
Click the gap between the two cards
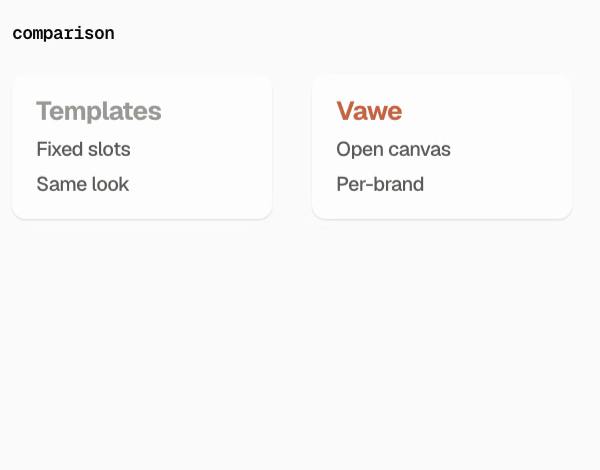pyautogui.click(x=292, y=147)
